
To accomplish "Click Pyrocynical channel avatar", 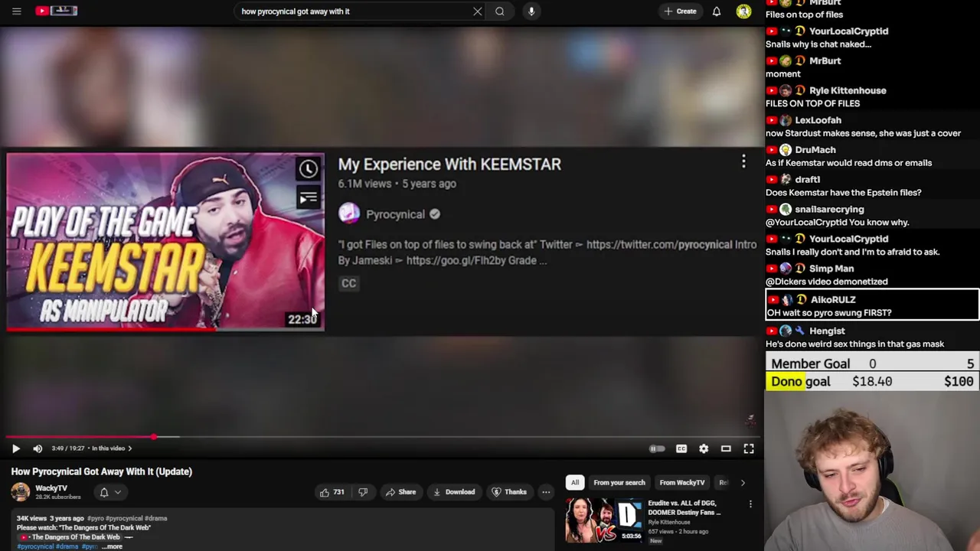I will 349,214.
